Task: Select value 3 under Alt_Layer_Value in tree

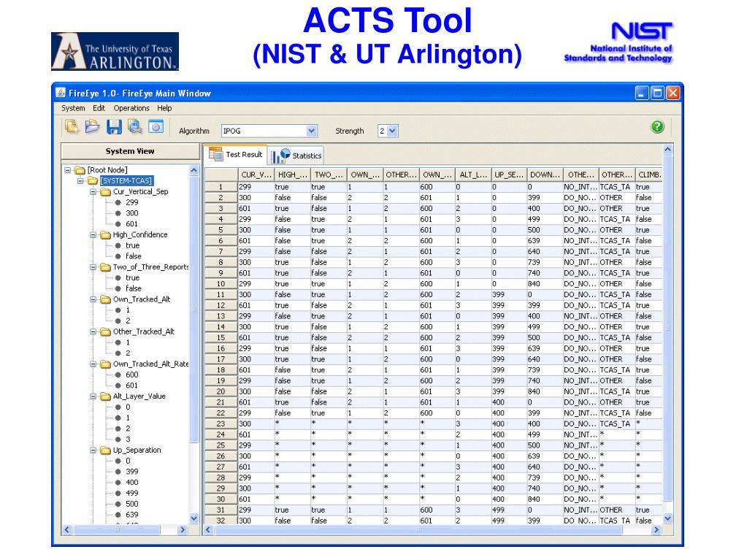Action: click(128, 440)
